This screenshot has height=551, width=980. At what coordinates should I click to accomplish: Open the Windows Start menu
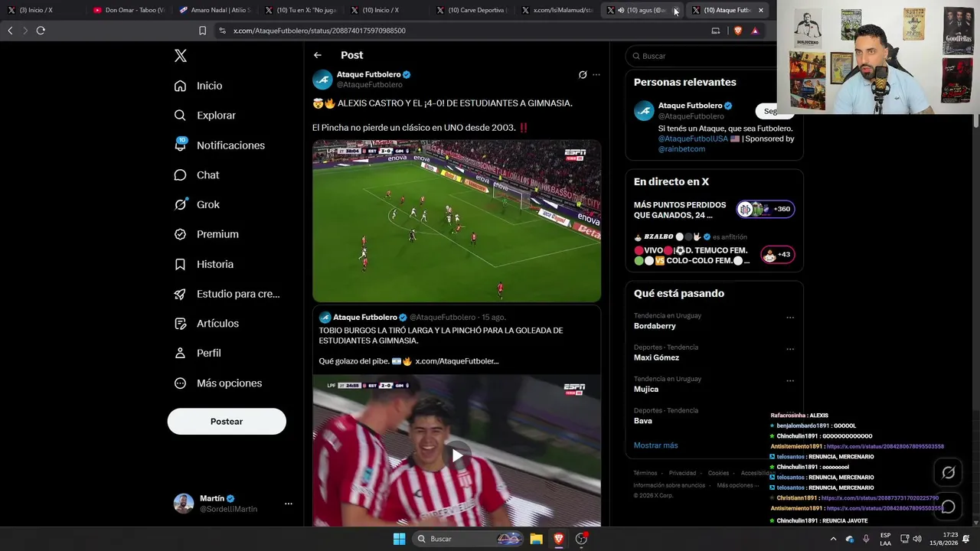point(399,539)
